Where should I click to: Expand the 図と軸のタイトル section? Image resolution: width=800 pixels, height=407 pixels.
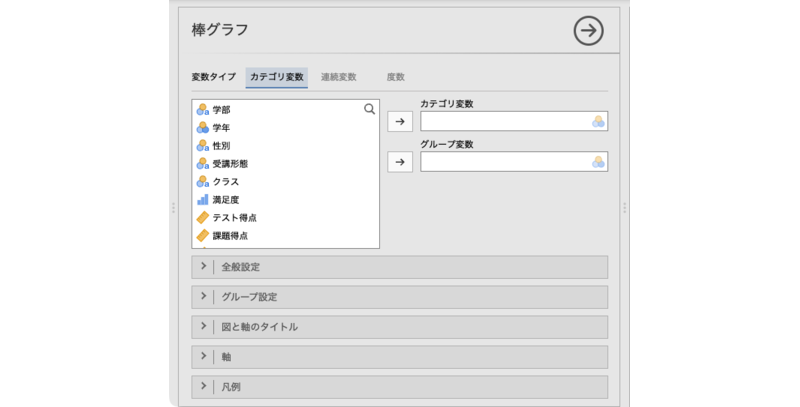[399, 327]
